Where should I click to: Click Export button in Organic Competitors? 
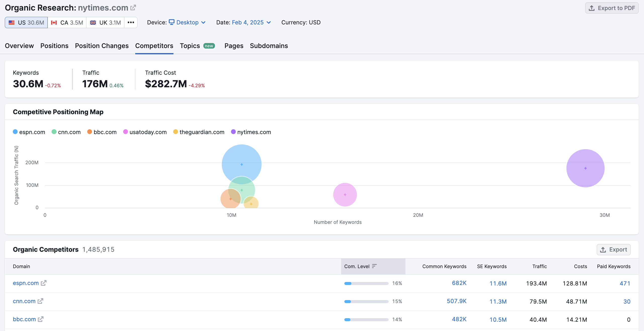pyautogui.click(x=613, y=250)
